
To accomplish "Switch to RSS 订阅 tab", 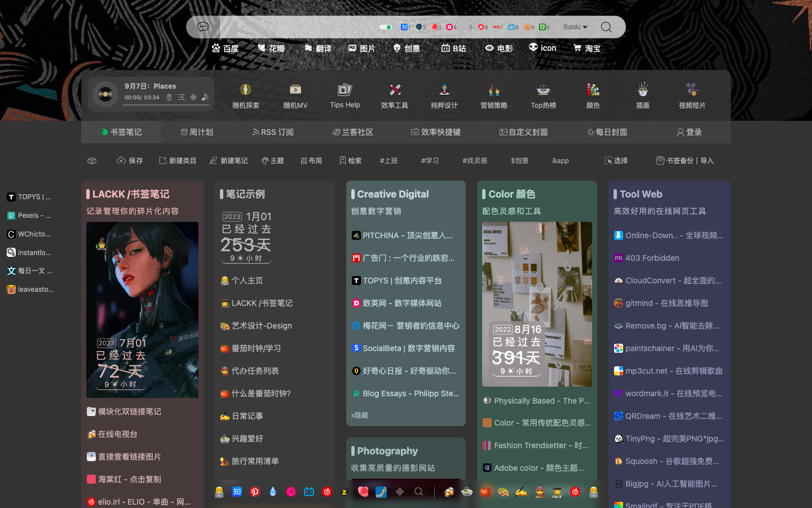I will [x=273, y=132].
